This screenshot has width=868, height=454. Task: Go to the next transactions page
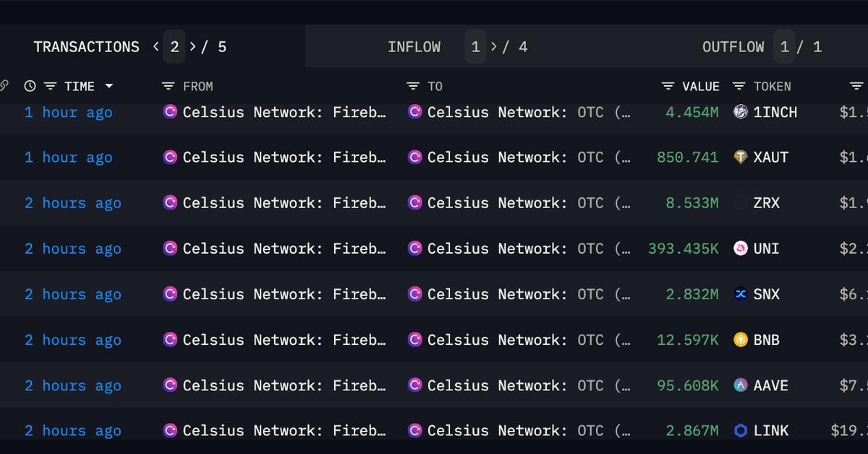tap(192, 47)
